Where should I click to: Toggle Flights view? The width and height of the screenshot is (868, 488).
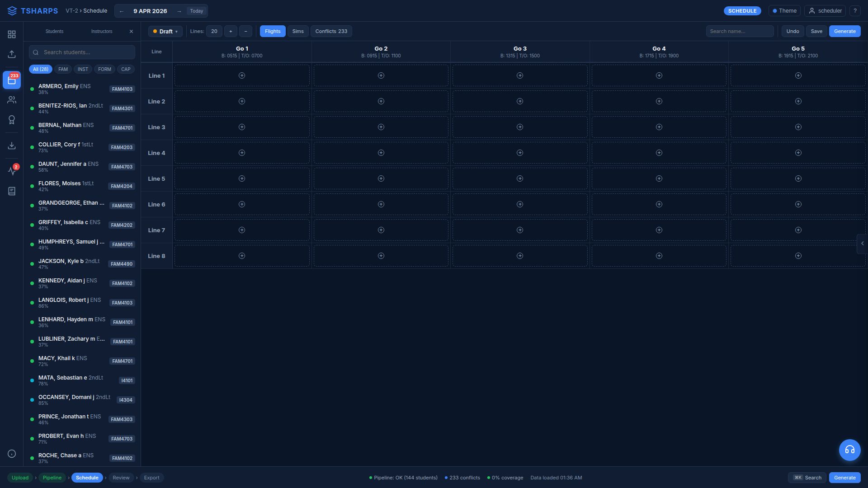tap(273, 31)
